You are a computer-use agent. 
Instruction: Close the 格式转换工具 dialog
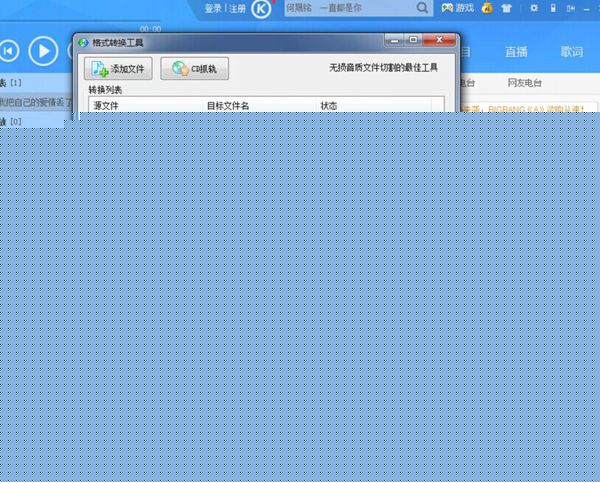point(439,40)
